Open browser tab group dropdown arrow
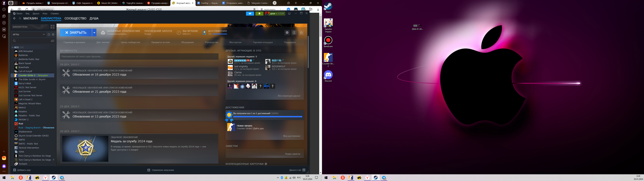Viewport: 644px width, 181px height. click(x=16, y=3)
